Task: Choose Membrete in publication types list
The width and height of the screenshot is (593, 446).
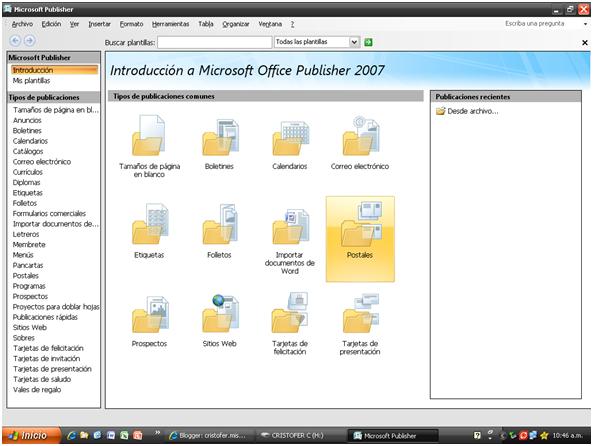Action: (x=29, y=244)
